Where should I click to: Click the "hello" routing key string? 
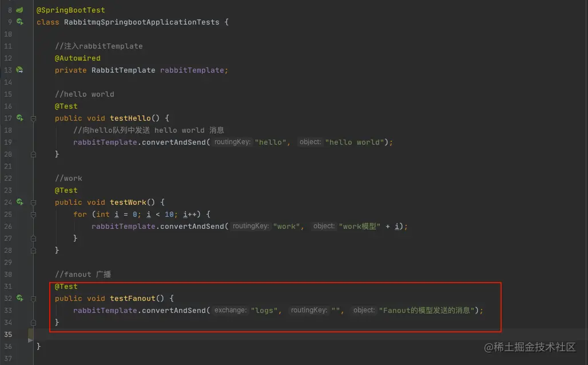(271, 142)
